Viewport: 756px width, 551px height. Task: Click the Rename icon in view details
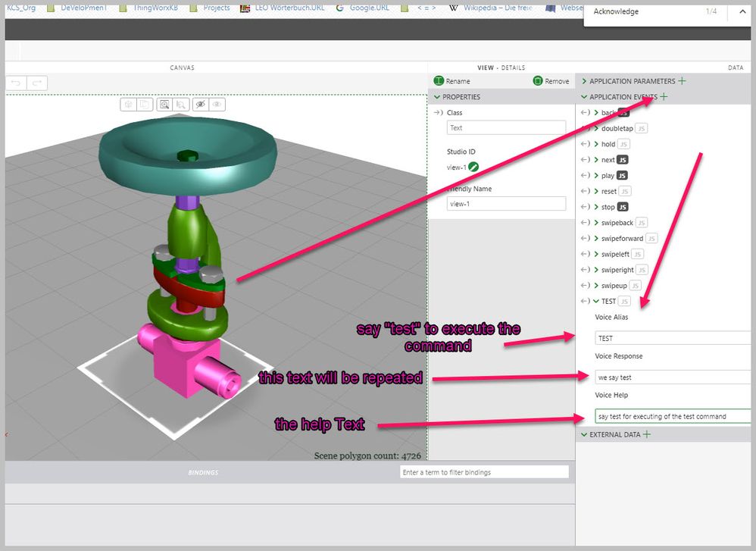pos(439,81)
